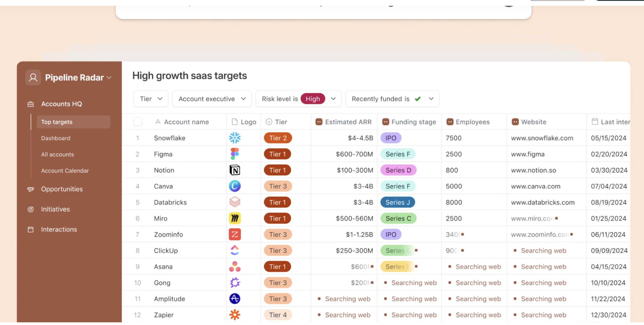This screenshot has height=325, width=644.
Task: Open All accounts in sidebar
Action: pyautogui.click(x=57, y=154)
